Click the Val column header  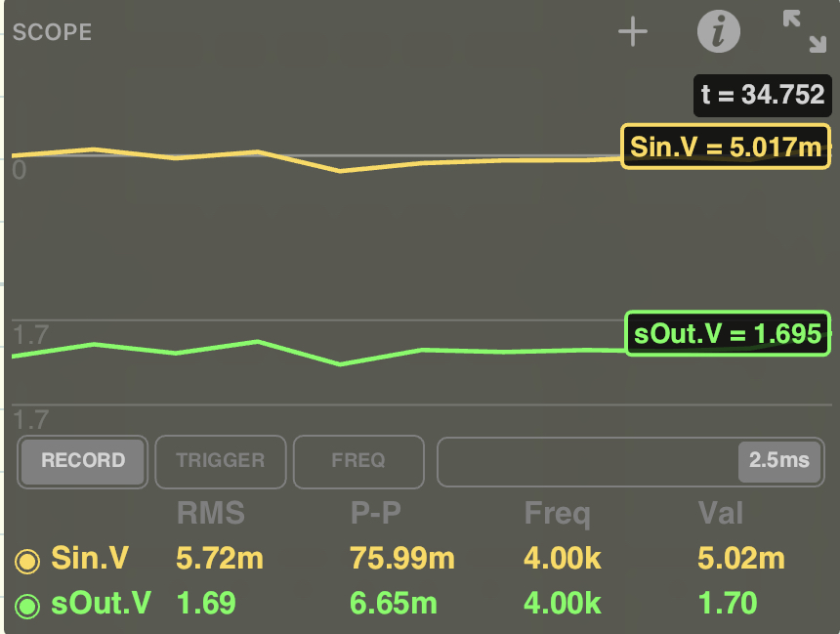[721, 514]
